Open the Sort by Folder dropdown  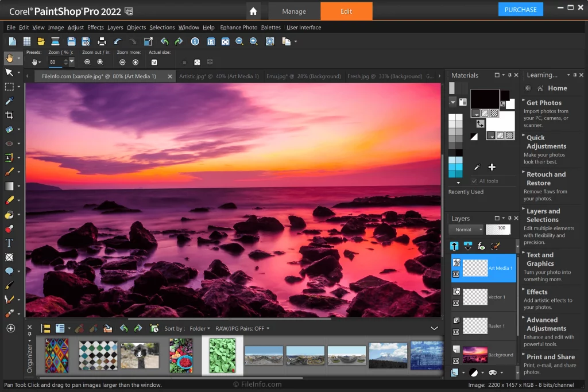pyautogui.click(x=199, y=328)
